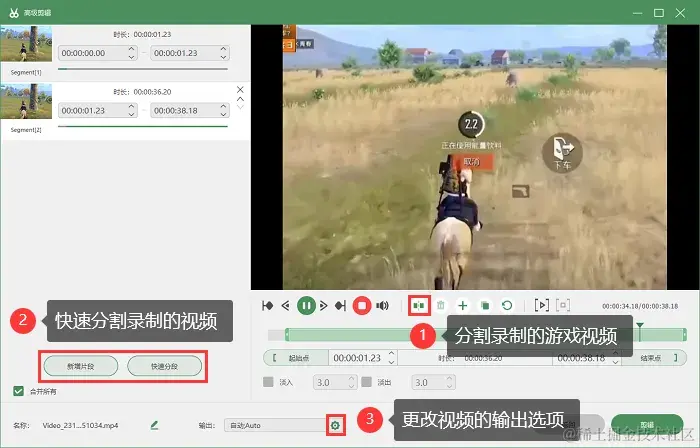The height and width of the screenshot is (448, 700).
Task: Set start point with 起始点 button
Action: [x=296, y=358]
